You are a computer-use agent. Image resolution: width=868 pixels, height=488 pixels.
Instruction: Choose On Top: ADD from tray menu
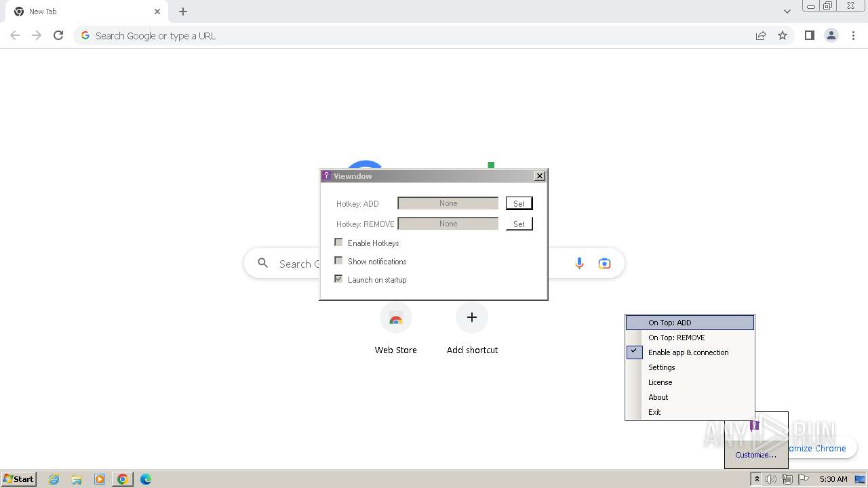click(690, 323)
